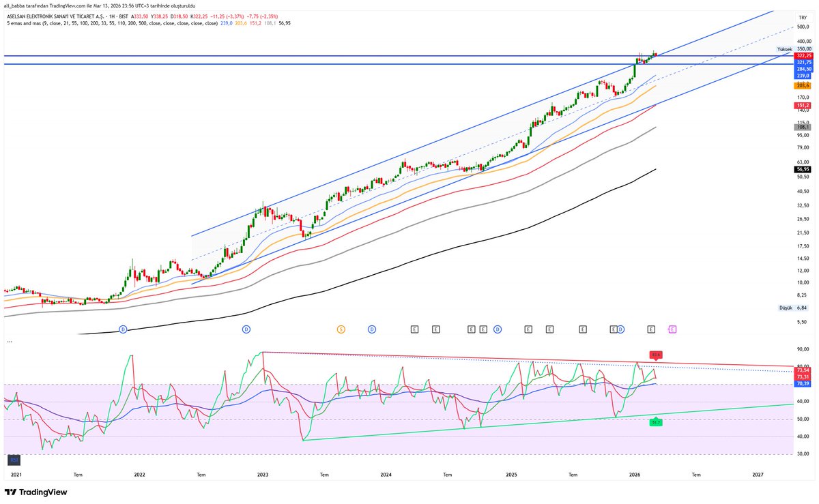This screenshot has height=504, width=819.
Task: Click the 30,00 level on the RSI scale
Action: pyautogui.click(x=803, y=454)
